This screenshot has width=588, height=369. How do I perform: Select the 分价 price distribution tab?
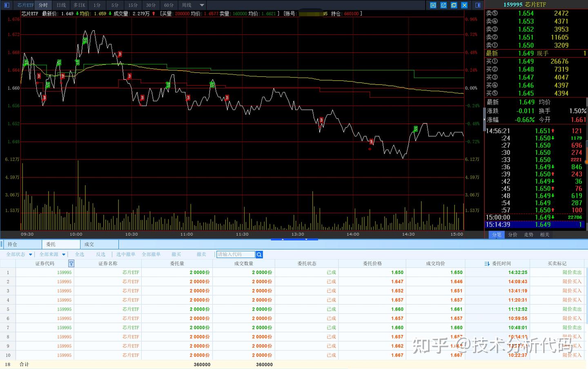(512, 235)
